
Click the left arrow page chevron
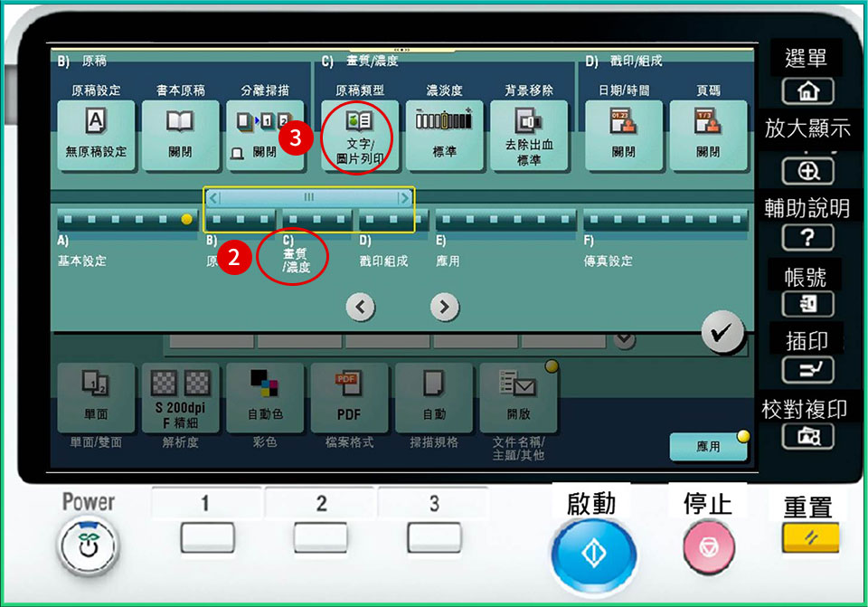[x=360, y=308]
